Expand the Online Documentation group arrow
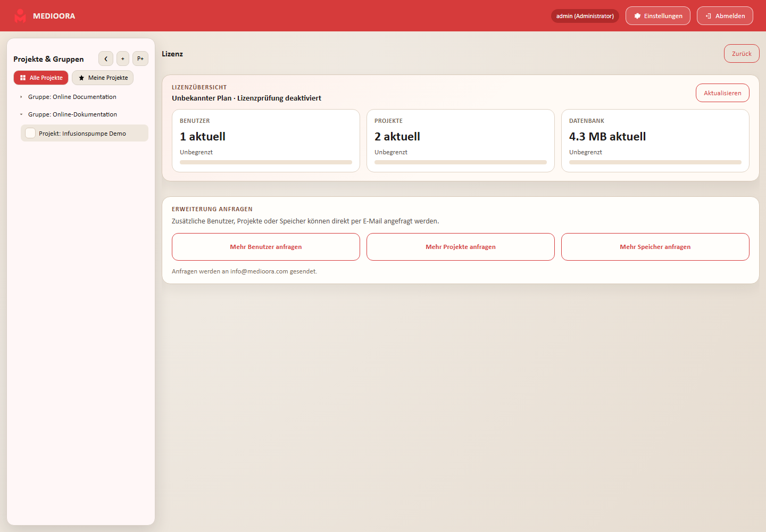The width and height of the screenshot is (766, 532). point(21,97)
